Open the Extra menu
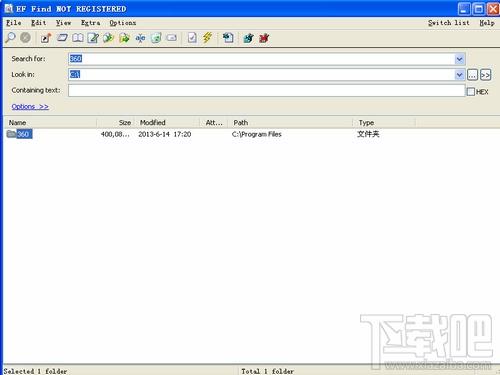 click(90, 23)
